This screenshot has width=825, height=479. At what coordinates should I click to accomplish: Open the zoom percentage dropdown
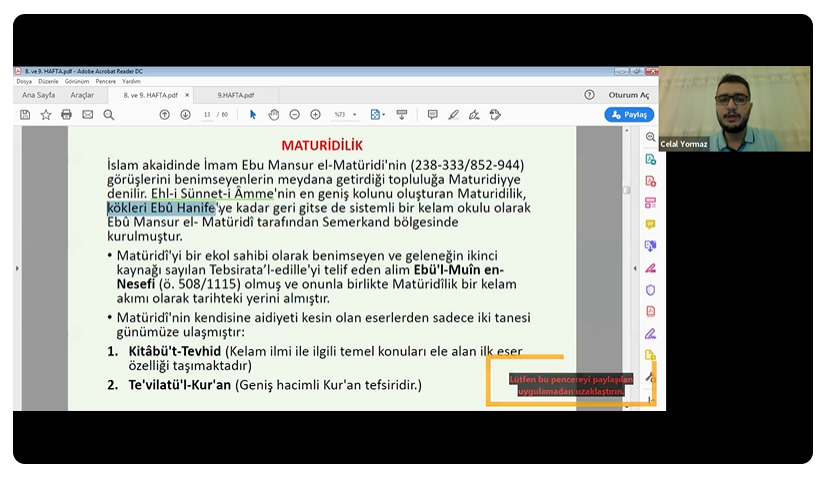(x=347, y=115)
